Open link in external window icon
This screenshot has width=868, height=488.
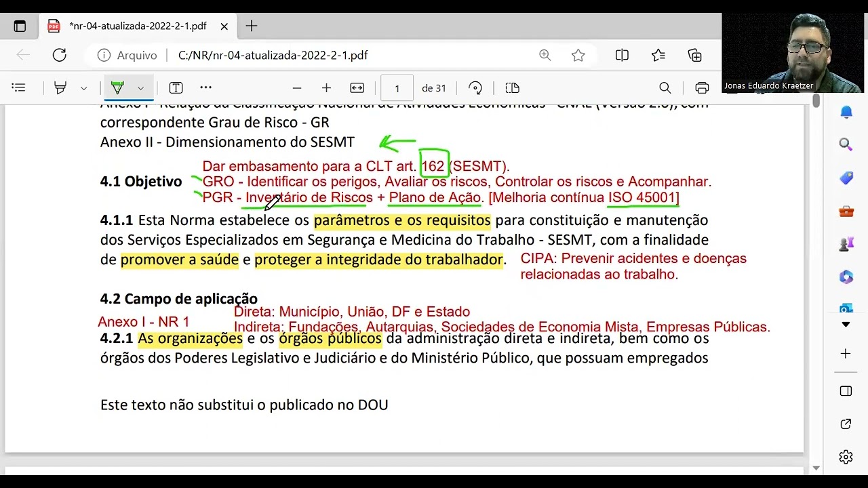[846, 424]
